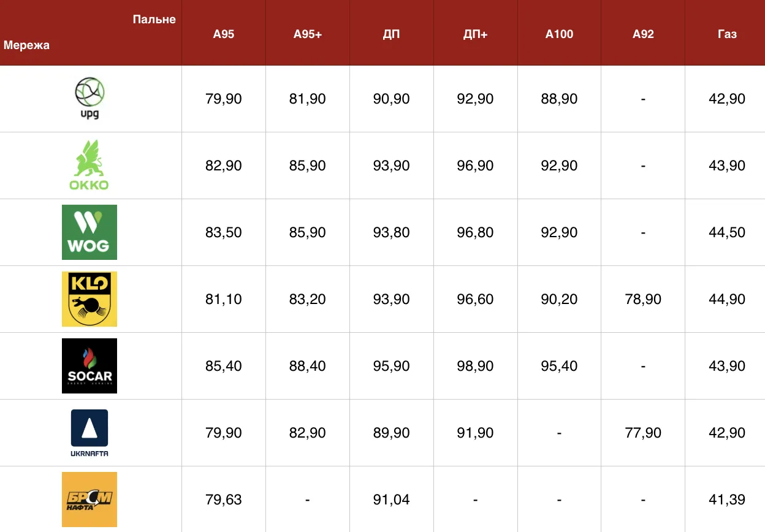Select the А92 column header
This screenshot has height=532, width=765.
pos(644,34)
